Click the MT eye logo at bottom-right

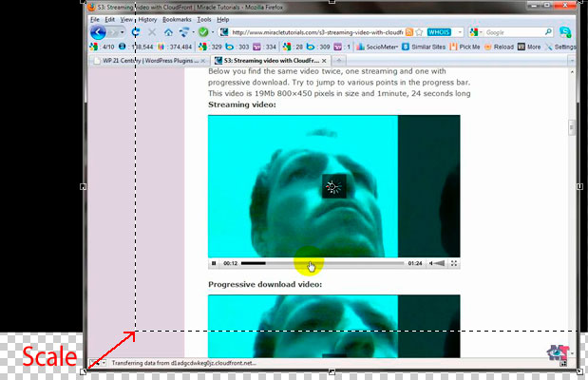point(558,353)
